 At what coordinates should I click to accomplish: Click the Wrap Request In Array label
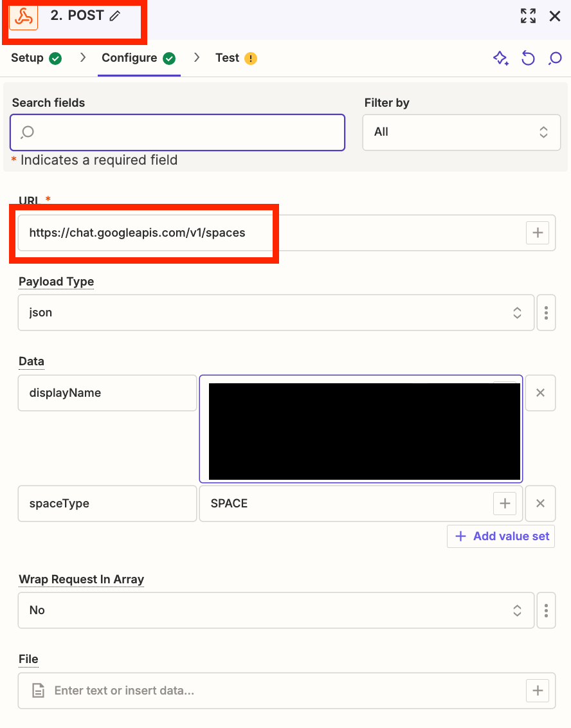coord(81,579)
